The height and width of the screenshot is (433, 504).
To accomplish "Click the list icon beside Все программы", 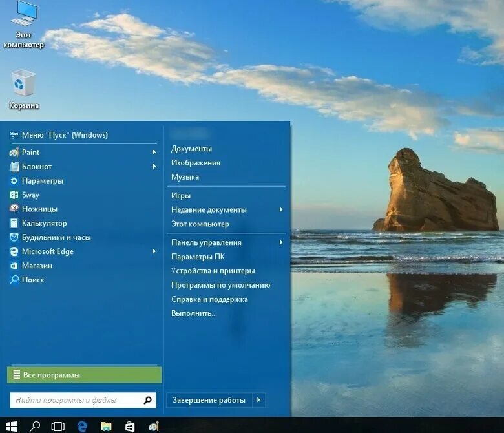I will click(16, 375).
